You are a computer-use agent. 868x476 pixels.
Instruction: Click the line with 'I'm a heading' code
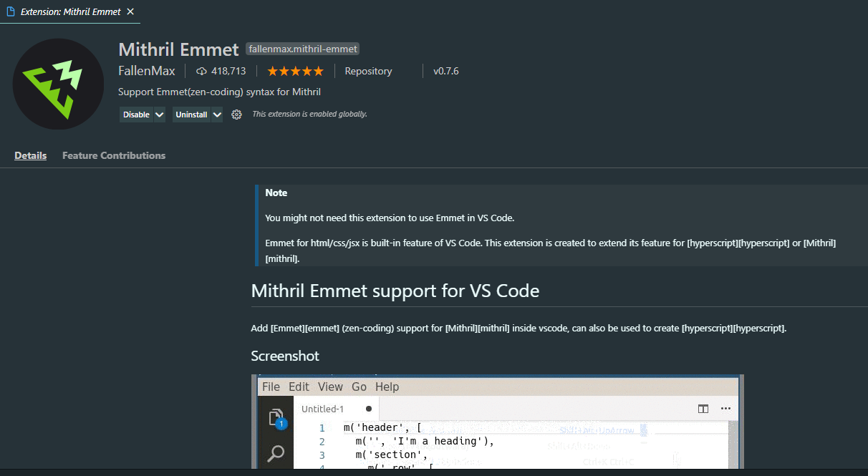pyautogui.click(x=425, y=441)
